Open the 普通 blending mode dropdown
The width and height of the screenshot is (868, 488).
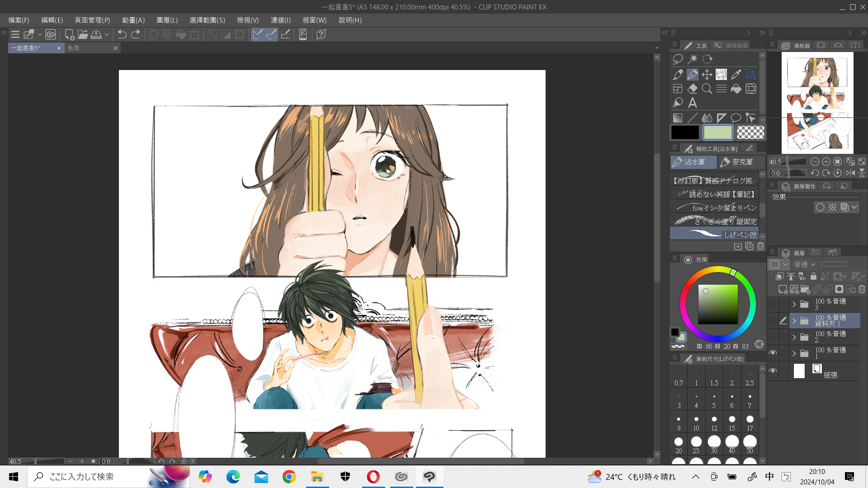click(x=805, y=264)
